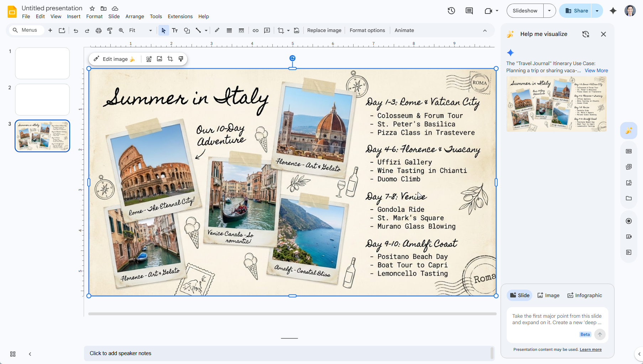Crop the image via the Edit image bar
The height and width of the screenshot is (364, 643).
tap(170, 59)
